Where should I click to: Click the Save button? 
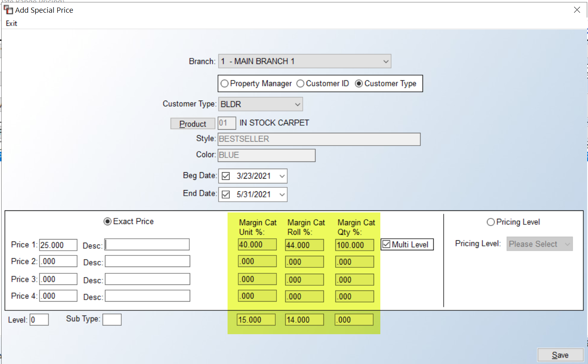point(560,355)
